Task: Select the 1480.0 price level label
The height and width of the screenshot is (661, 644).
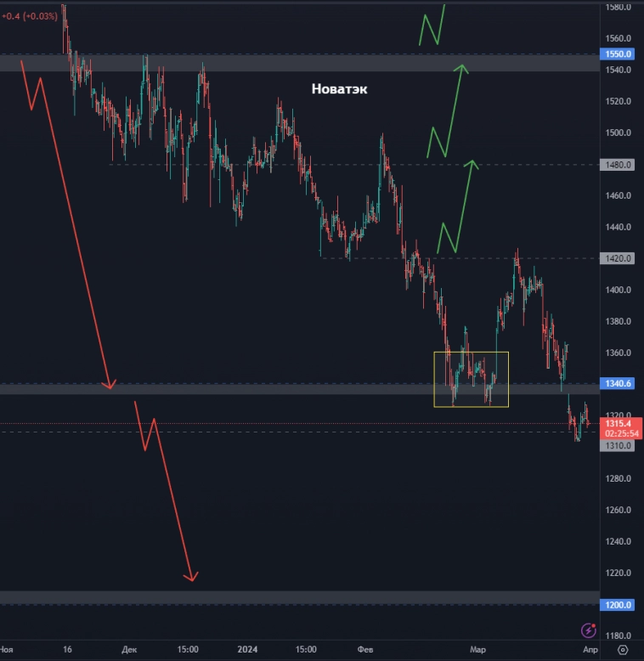Action: [x=618, y=165]
